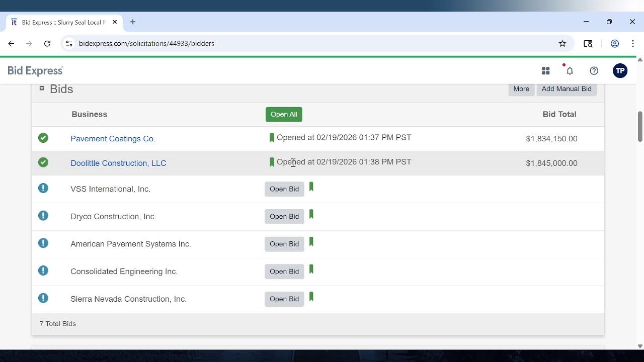This screenshot has width=644, height=362.
Task: Open the notifications bell
Action: [x=570, y=71]
